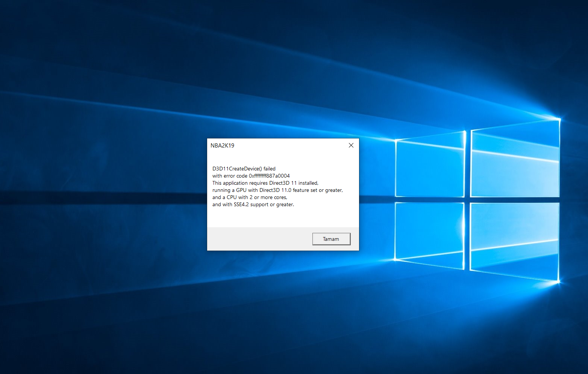The height and width of the screenshot is (374, 588).
Task: Click the error code 0xffffffff887a0004 line
Action: (x=251, y=176)
